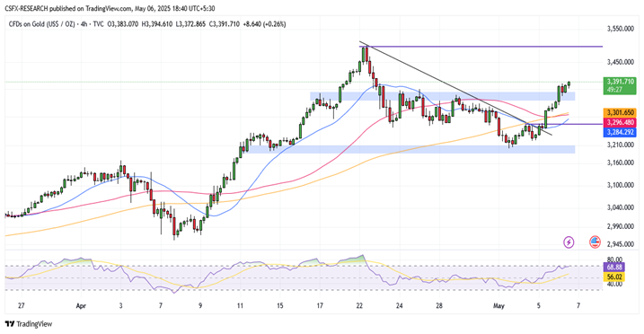This screenshot has width=644, height=334.
Task: Click the chart title CFDs on Gold
Action: point(41,24)
